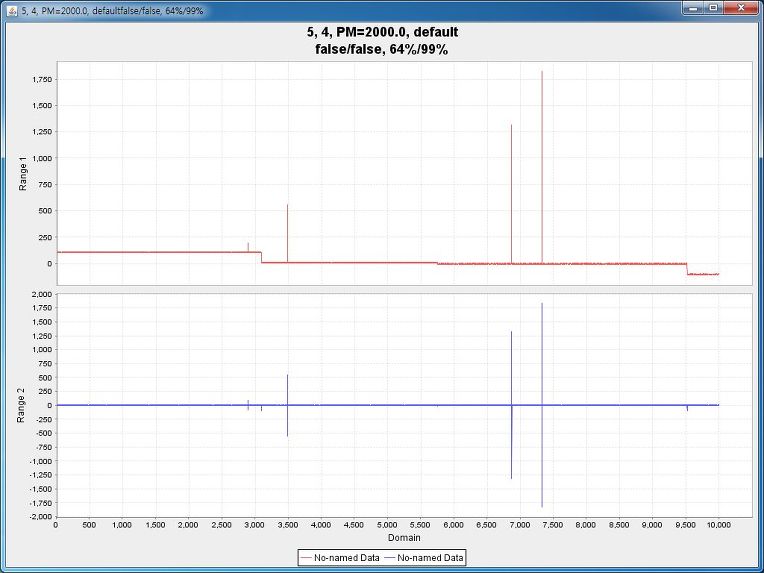This screenshot has height=573, width=764.
Task: Click the blue 'No-named Data' legend entry
Action: pos(423,557)
